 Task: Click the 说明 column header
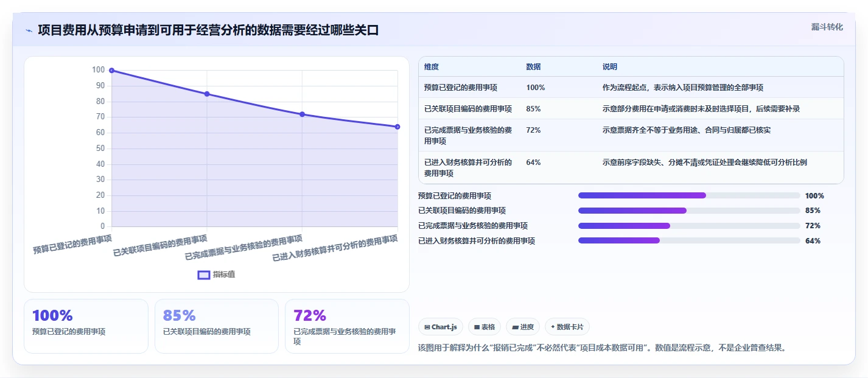pos(610,67)
